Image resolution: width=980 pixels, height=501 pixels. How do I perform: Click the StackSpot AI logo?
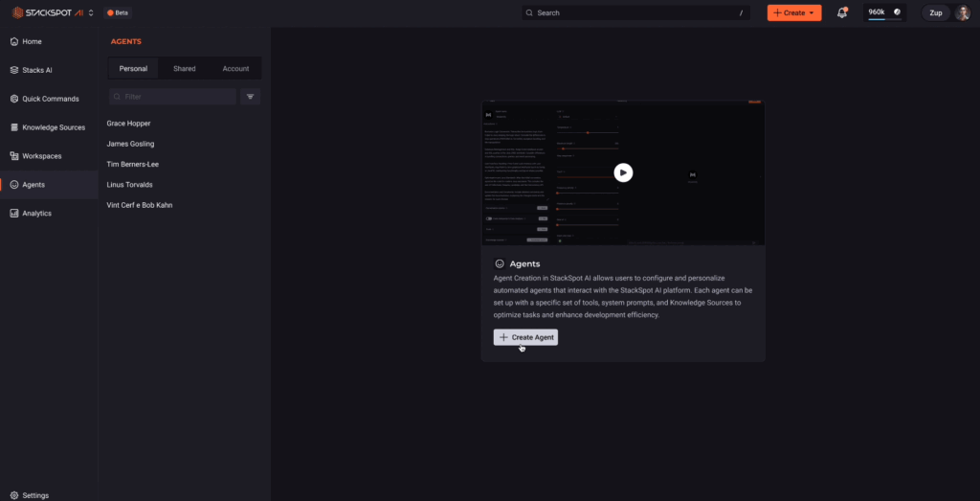(x=48, y=12)
